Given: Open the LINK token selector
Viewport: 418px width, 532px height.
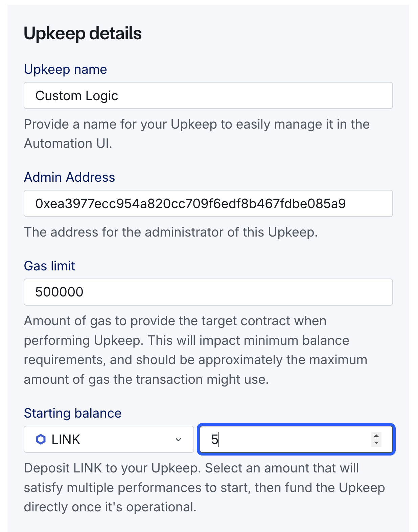Looking at the screenshot, I should [108, 439].
